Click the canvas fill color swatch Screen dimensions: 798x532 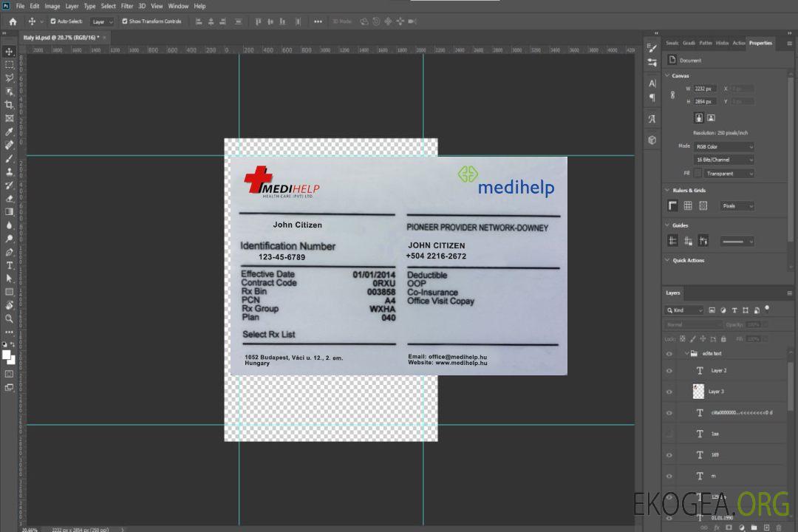(698, 174)
